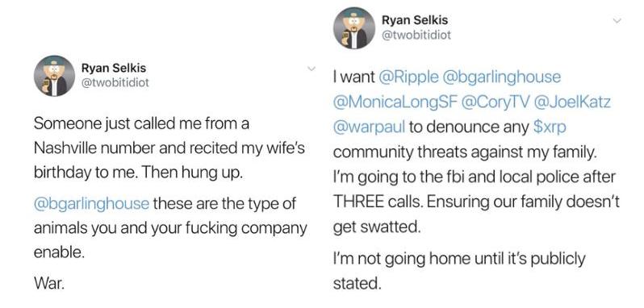This screenshot has width=644, height=308.
Task: Expand chevron menu on the @Ripple tweet
Action: pyautogui.click(x=617, y=20)
